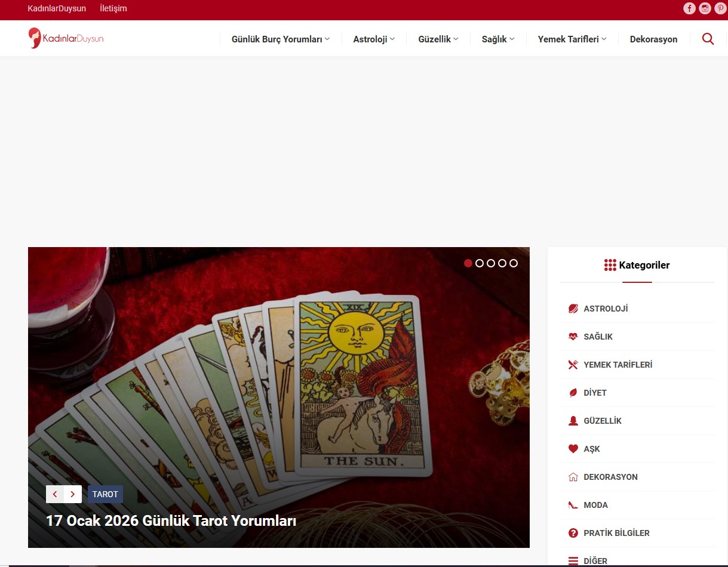Click the KadınlarDuysun logo
Image resolution: width=728 pixels, height=567 pixels.
tap(66, 38)
